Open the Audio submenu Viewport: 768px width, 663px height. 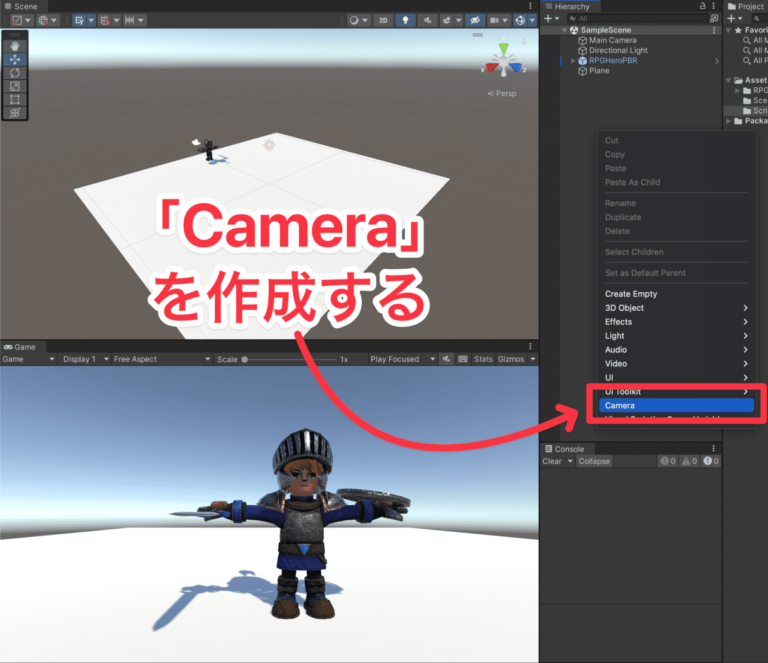(676, 350)
